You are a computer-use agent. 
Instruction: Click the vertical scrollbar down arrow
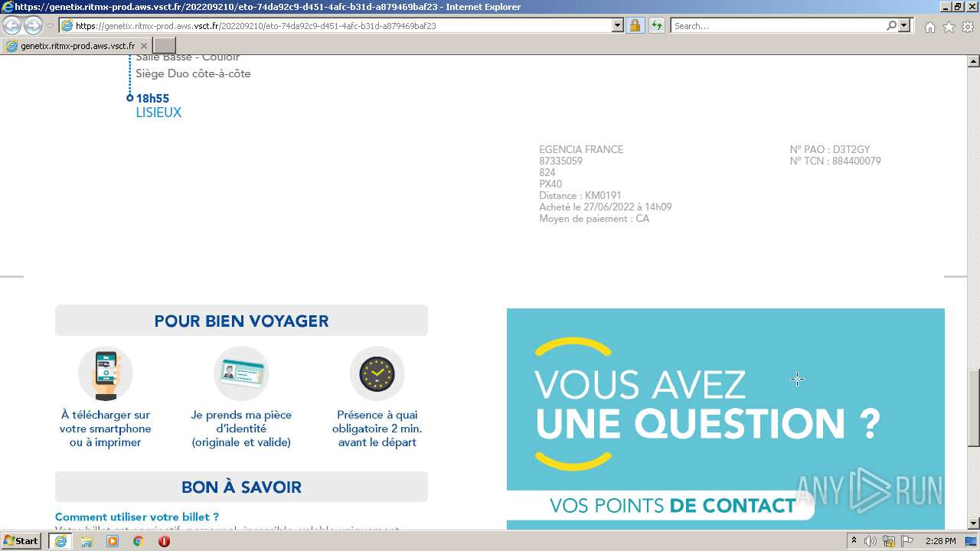973,523
